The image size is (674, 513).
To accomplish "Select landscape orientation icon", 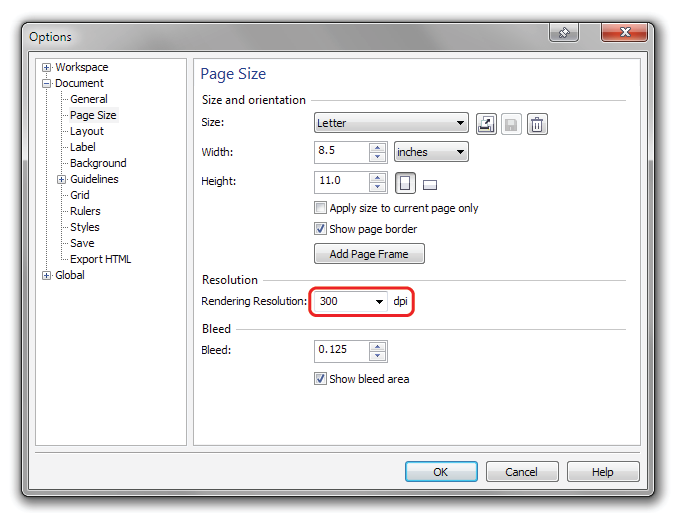I will click(x=430, y=185).
